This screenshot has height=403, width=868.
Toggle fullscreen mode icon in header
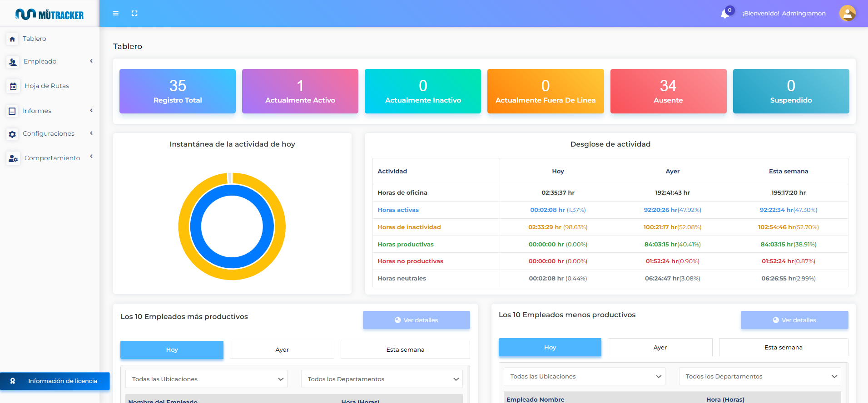tap(134, 14)
